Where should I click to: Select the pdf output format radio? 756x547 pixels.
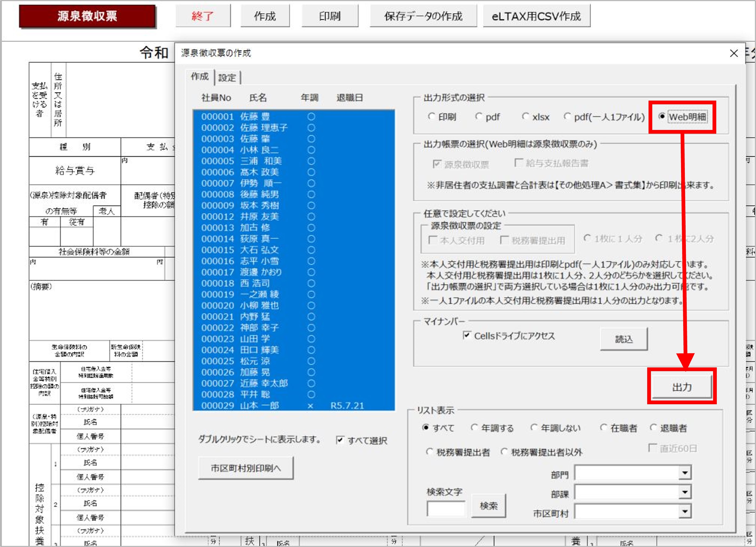coord(479,117)
